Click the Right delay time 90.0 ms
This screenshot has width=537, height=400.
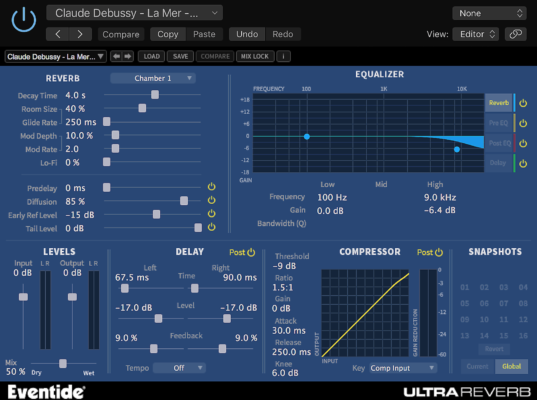pos(240,277)
